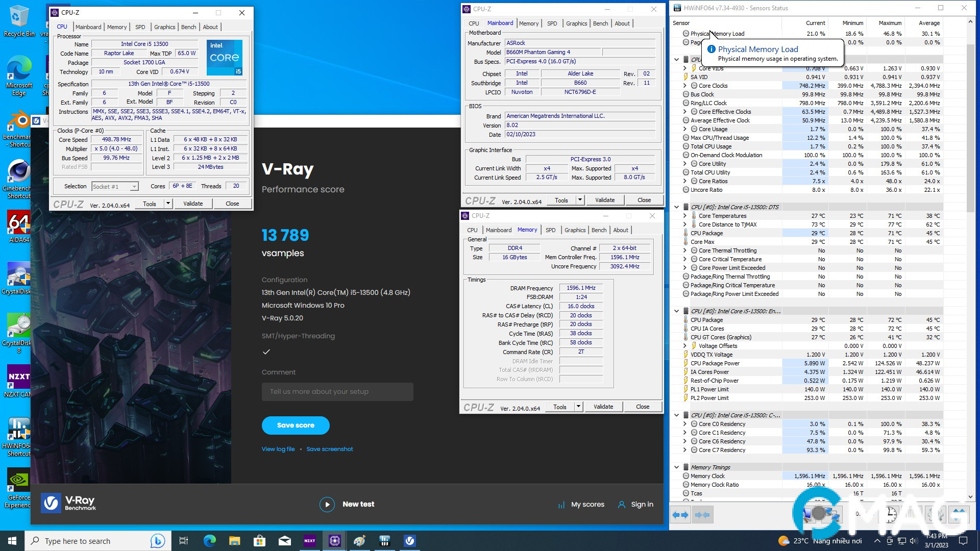Click the My scores bar chart icon

pyautogui.click(x=561, y=505)
